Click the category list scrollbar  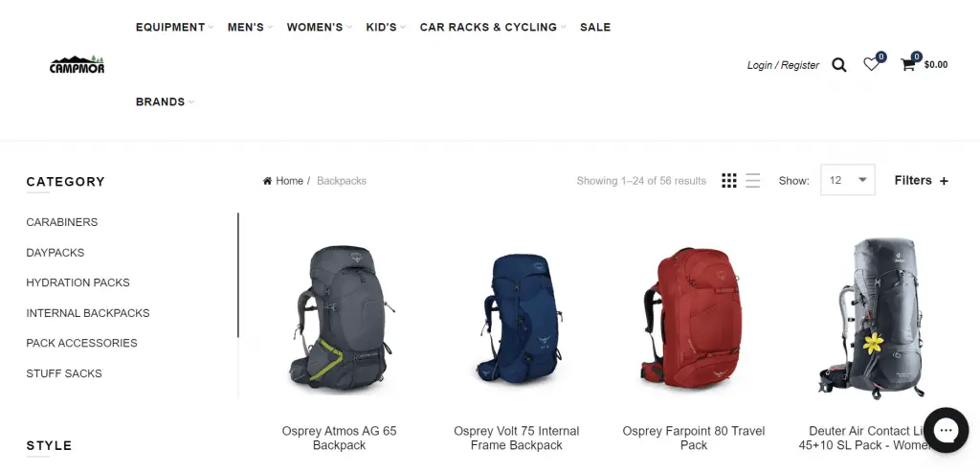pyautogui.click(x=237, y=275)
